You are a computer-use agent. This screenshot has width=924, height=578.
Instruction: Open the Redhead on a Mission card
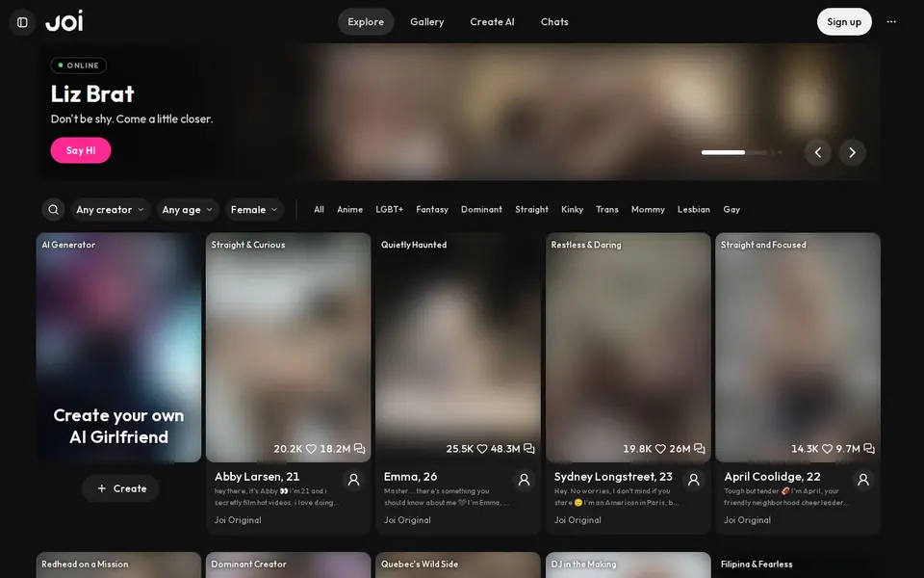click(118, 565)
